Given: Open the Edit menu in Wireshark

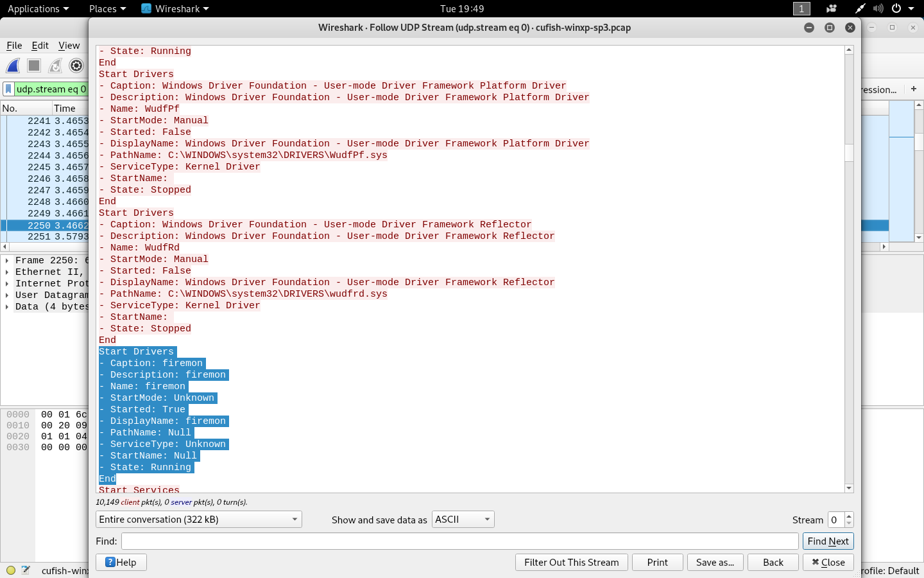Looking at the screenshot, I should [40, 46].
